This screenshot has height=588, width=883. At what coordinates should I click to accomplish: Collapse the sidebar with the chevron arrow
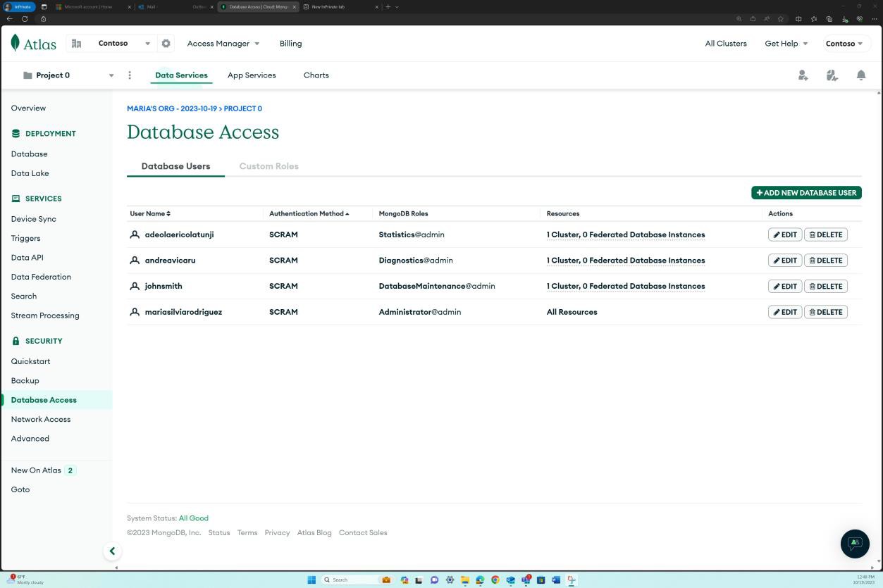112,551
